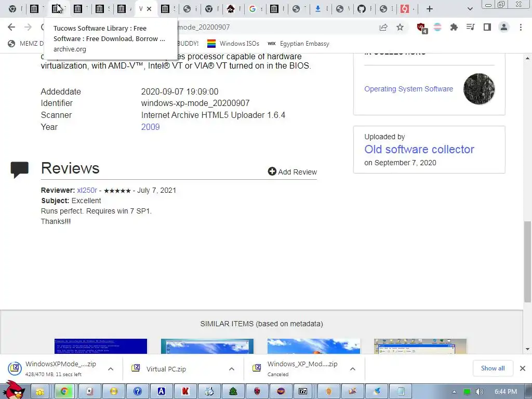This screenshot has width=532, height=399.
Task: Expand options for Virtual PC.zip download
Action: (232, 369)
